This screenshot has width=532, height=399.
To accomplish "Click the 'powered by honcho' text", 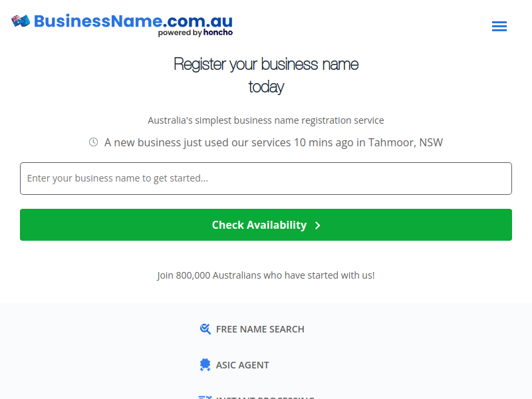I will [196, 33].
